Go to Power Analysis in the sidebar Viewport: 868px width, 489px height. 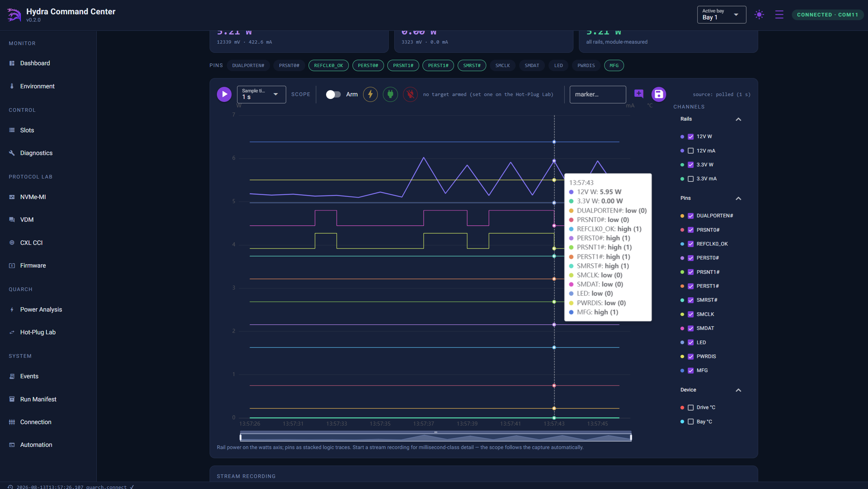tap(41, 309)
